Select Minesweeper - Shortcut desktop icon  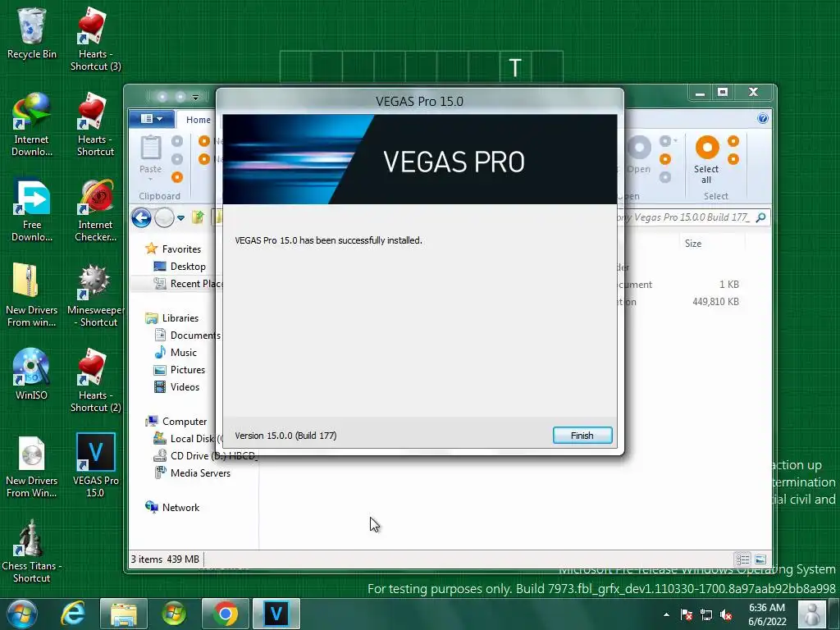pyautogui.click(x=95, y=295)
